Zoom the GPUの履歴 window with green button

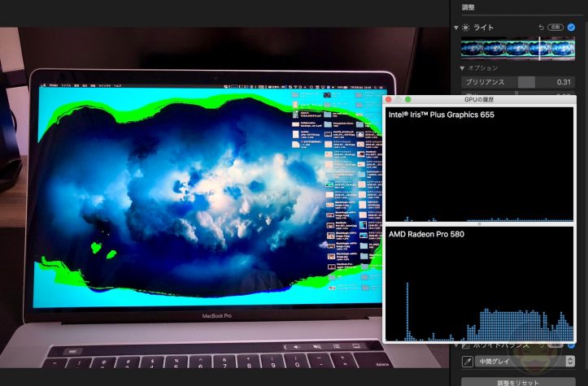click(408, 99)
